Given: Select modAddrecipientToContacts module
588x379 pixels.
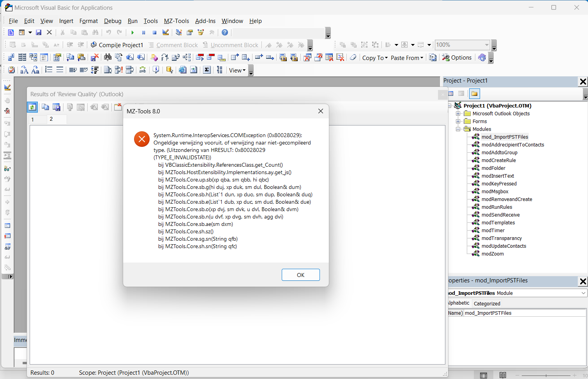Looking at the screenshot, I should pos(513,145).
